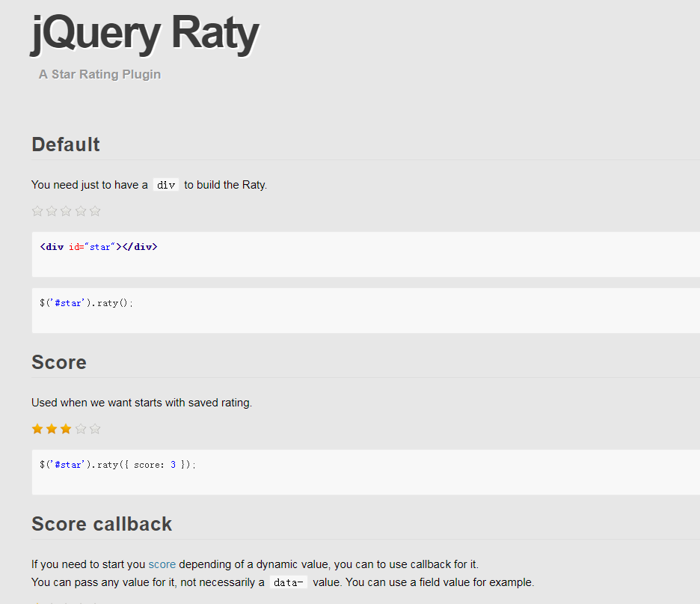The width and height of the screenshot is (700, 604).
Task: Click the third gold star under Score
Action: tap(66, 429)
